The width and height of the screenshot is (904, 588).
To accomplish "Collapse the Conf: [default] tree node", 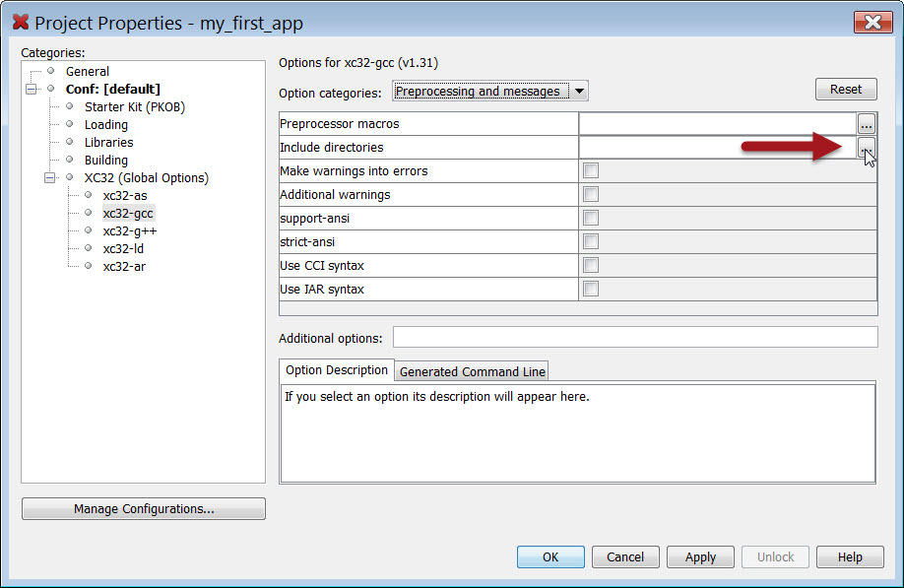I will (x=32, y=90).
